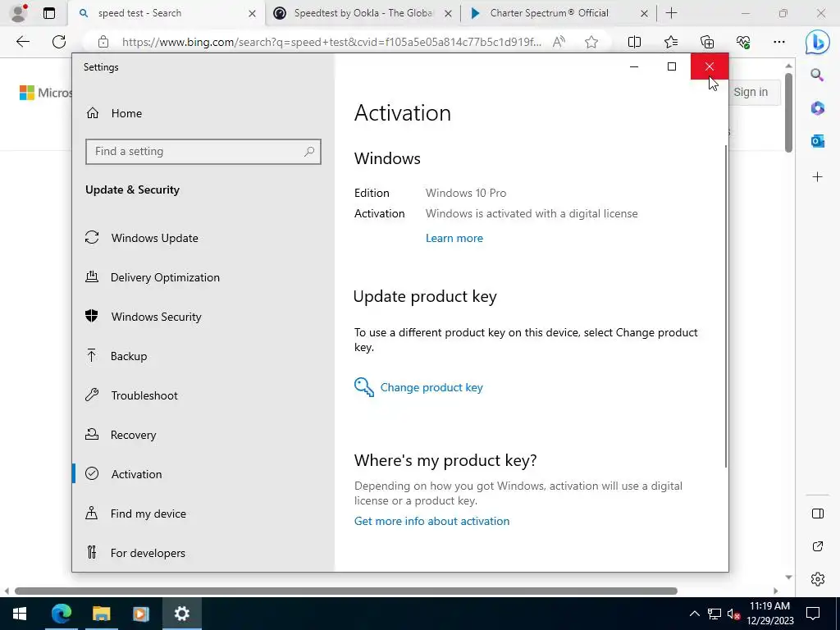The width and height of the screenshot is (840, 630).
Task: Open Bing Copilot sidebar button
Action: click(817, 42)
